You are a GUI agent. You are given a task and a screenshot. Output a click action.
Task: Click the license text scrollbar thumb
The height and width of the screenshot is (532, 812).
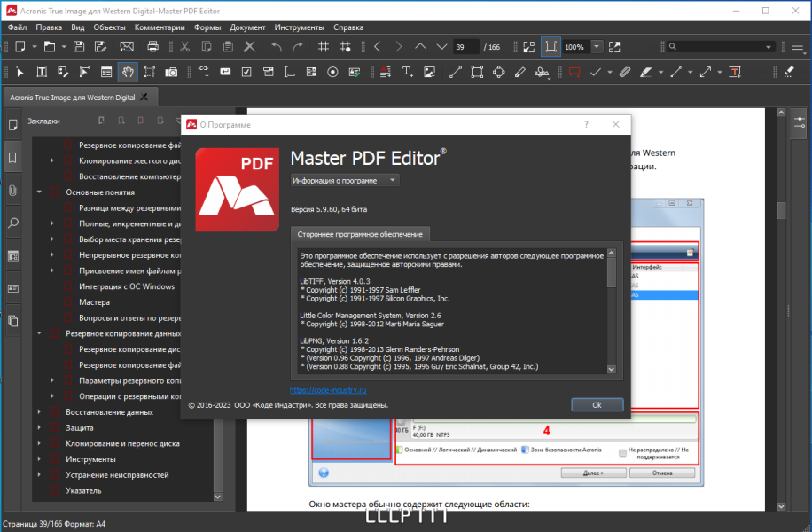612,272
